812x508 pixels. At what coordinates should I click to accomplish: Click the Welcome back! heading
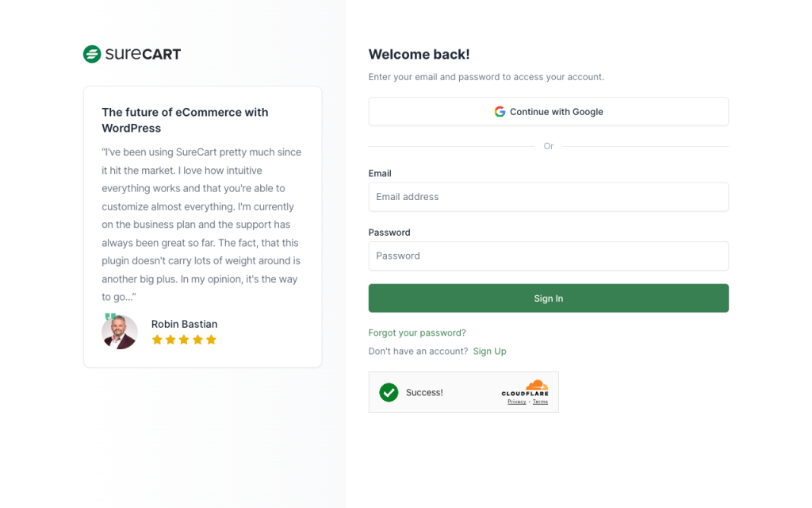(419, 54)
